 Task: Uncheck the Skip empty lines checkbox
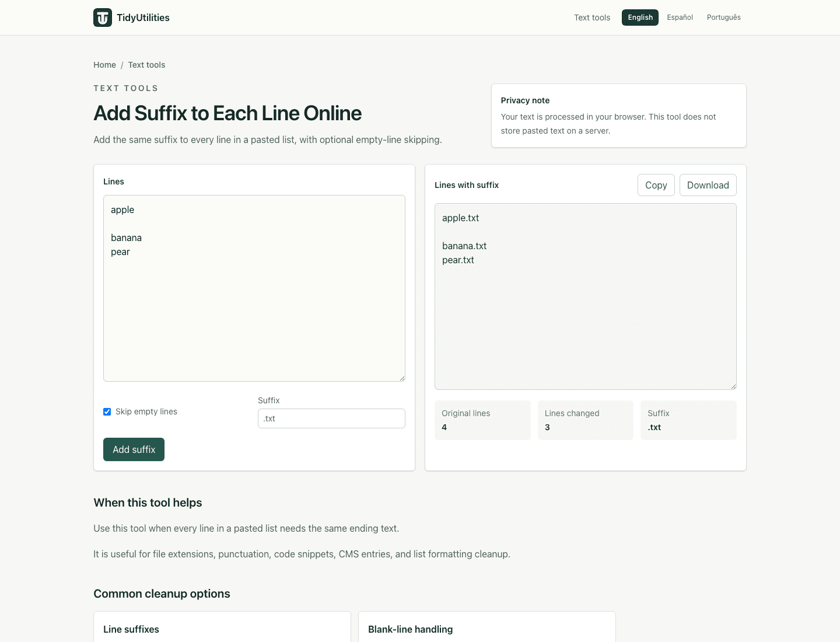(x=107, y=411)
